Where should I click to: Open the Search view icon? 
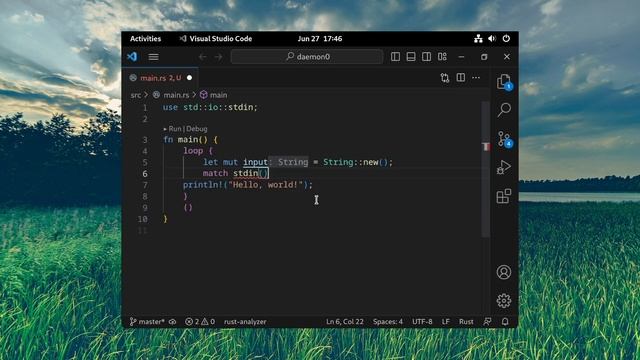[x=504, y=110]
